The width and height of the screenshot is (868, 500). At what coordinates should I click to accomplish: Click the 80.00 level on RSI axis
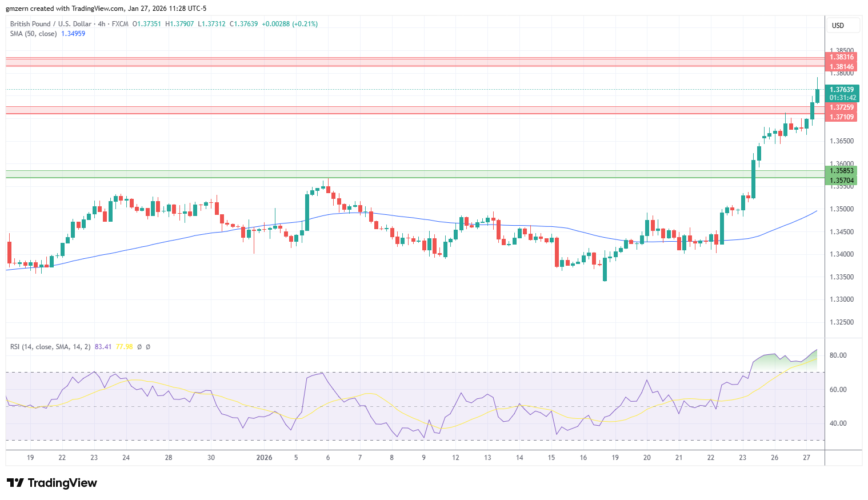pyautogui.click(x=838, y=355)
